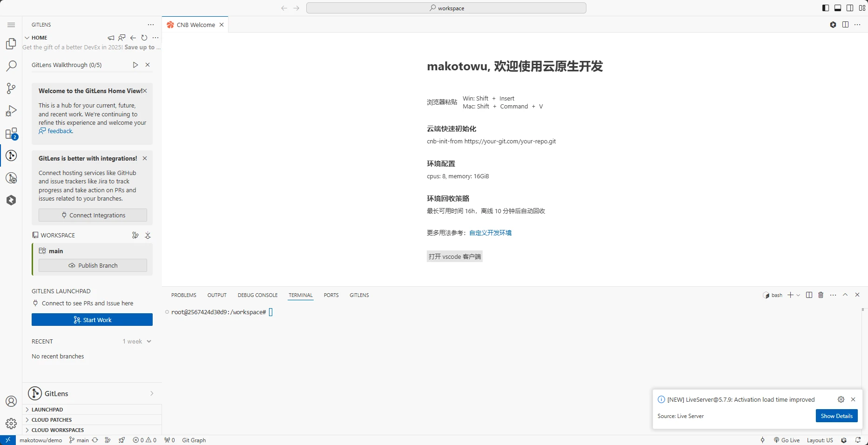Viewport: 868px width, 445px height.
Task: Open GITLENS sidebar more actions ellipsis
Action: tap(151, 25)
